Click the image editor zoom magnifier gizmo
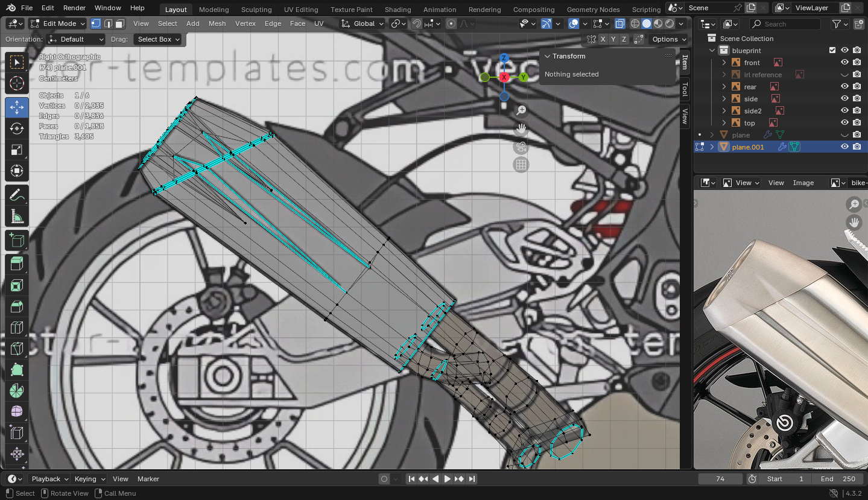868x500 pixels. pyautogui.click(x=854, y=204)
